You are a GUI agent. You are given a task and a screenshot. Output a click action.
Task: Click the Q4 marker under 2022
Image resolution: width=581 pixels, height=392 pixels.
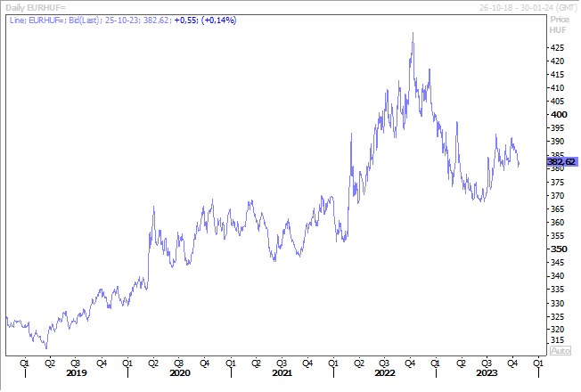pos(410,363)
